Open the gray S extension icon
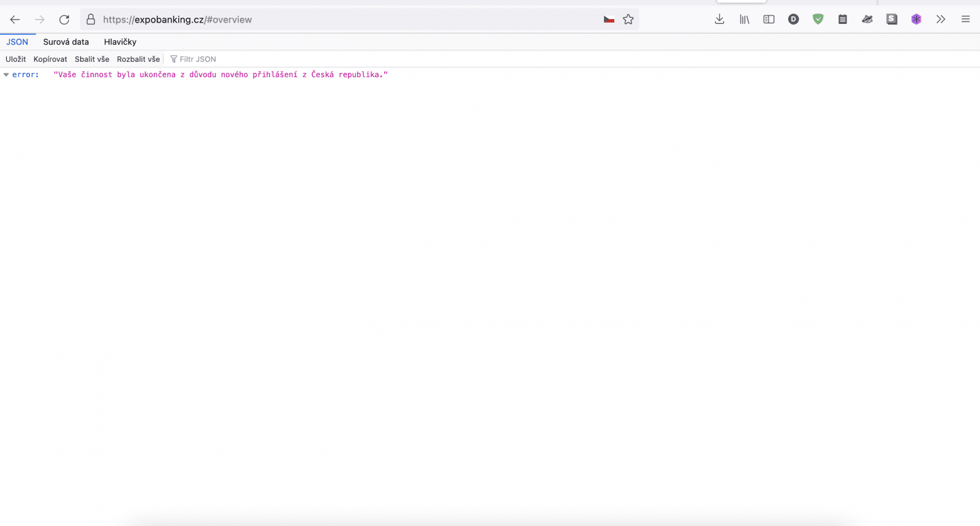Screen dimensions: 980x526 [x=892, y=20]
